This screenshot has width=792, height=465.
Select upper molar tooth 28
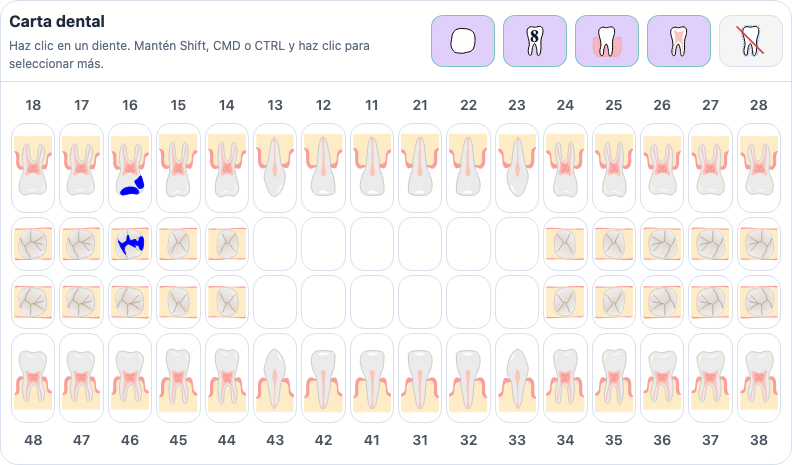click(x=759, y=168)
